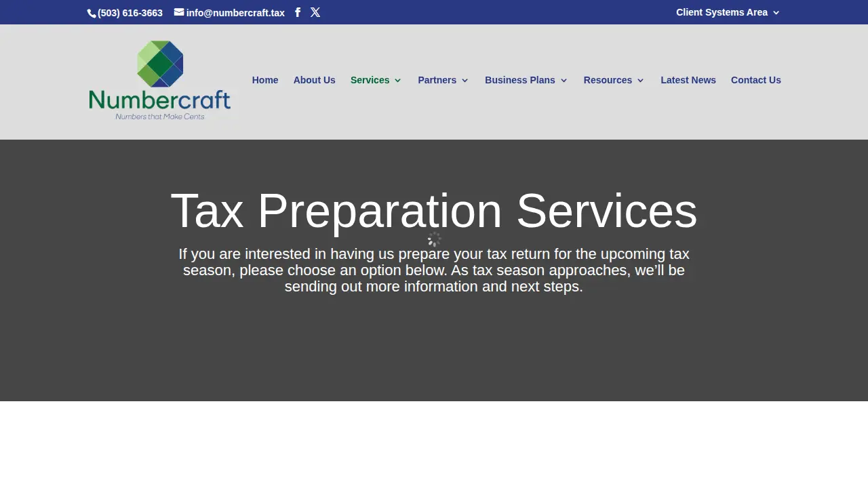The width and height of the screenshot is (868, 488).
Task: Go to the Home page
Action: point(265,80)
